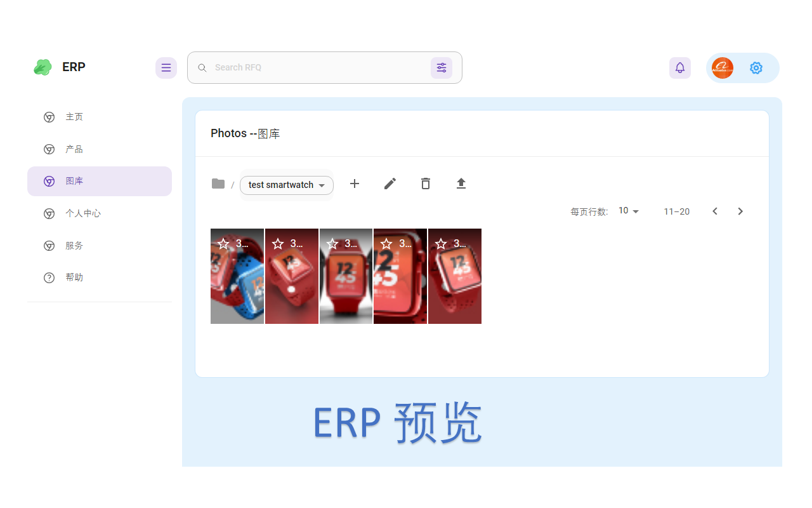This screenshot has height=508, width=812.
Task: Click the next page arrow
Action: (740, 211)
